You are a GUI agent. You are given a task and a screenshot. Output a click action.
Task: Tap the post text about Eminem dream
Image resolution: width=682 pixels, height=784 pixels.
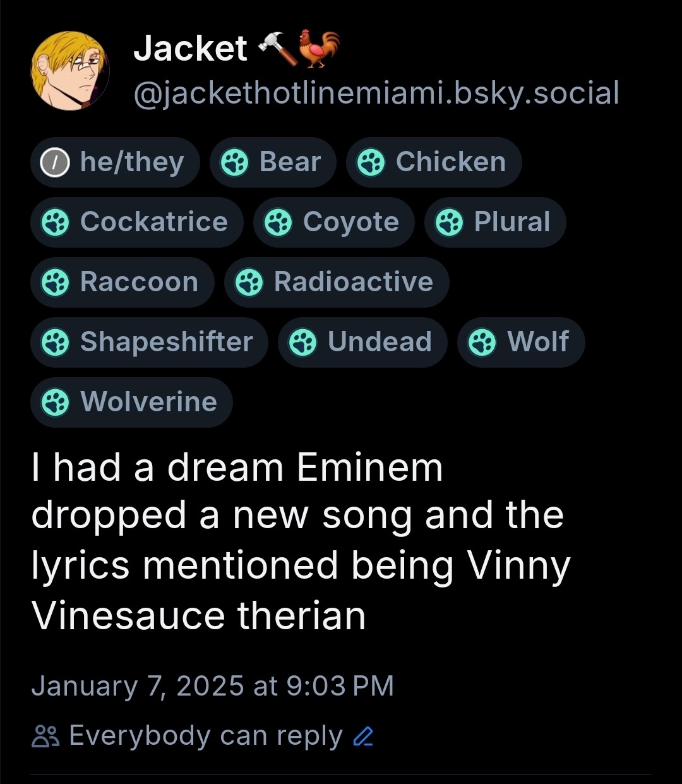300,541
